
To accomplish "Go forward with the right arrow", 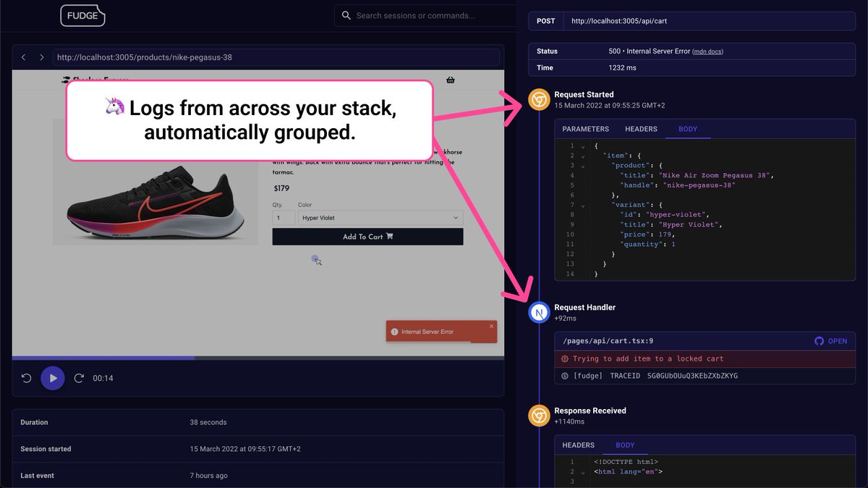I will (x=41, y=57).
